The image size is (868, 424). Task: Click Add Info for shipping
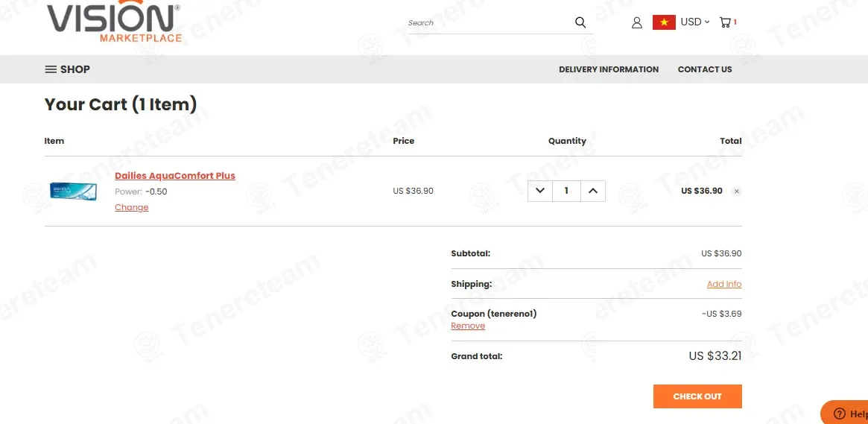tap(724, 284)
